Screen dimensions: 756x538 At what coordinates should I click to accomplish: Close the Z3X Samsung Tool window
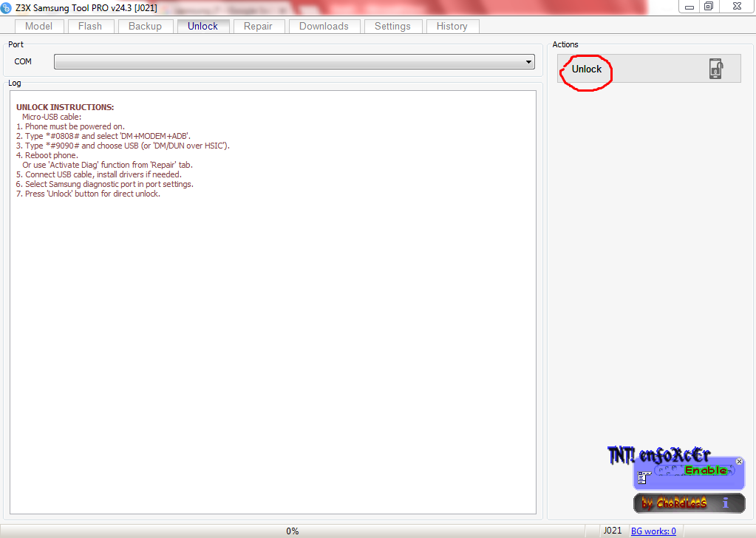pyautogui.click(x=738, y=6)
